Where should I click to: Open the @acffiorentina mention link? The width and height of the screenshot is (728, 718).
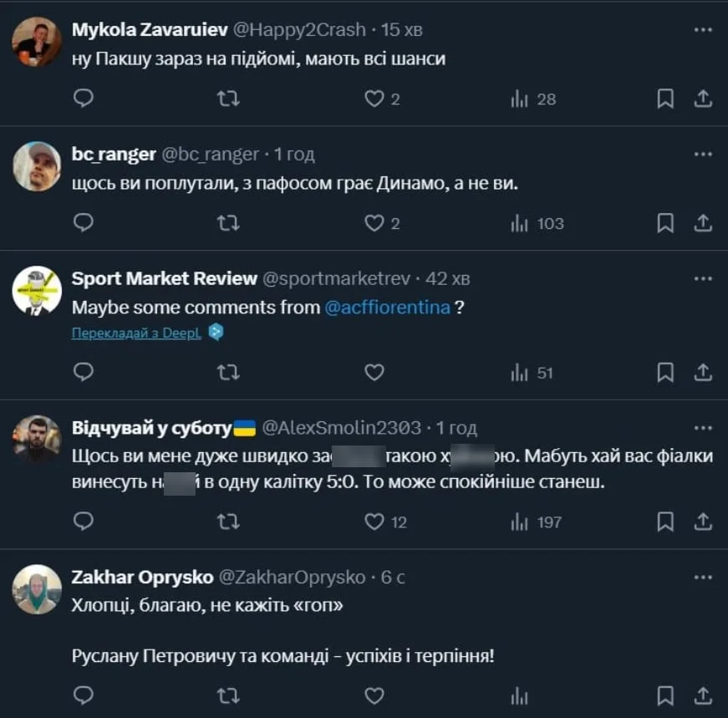[387, 307]
